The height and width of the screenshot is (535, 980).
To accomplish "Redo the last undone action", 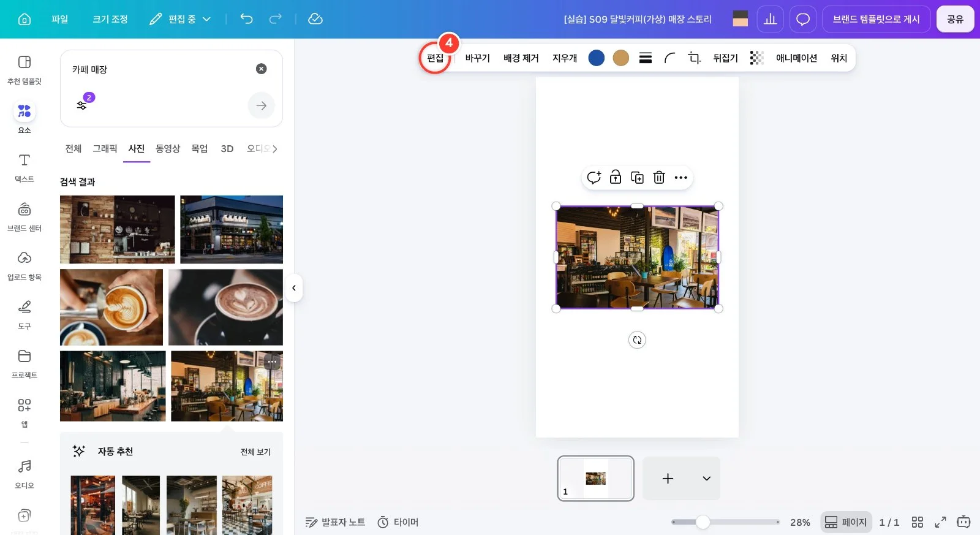I will click(276, 19).
